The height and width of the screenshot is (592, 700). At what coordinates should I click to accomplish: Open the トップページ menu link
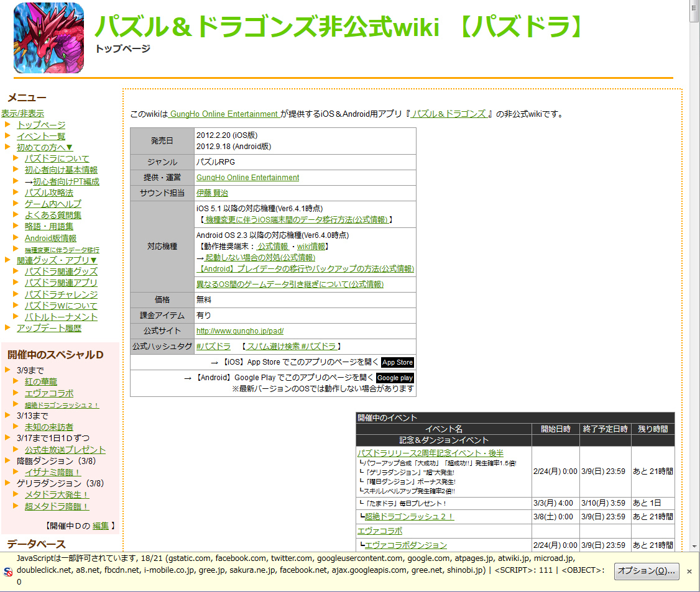tap(41, 125)
